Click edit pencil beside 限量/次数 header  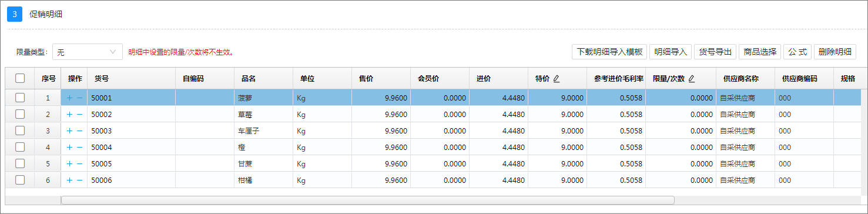pyautogui.click(x=691, y=79)
